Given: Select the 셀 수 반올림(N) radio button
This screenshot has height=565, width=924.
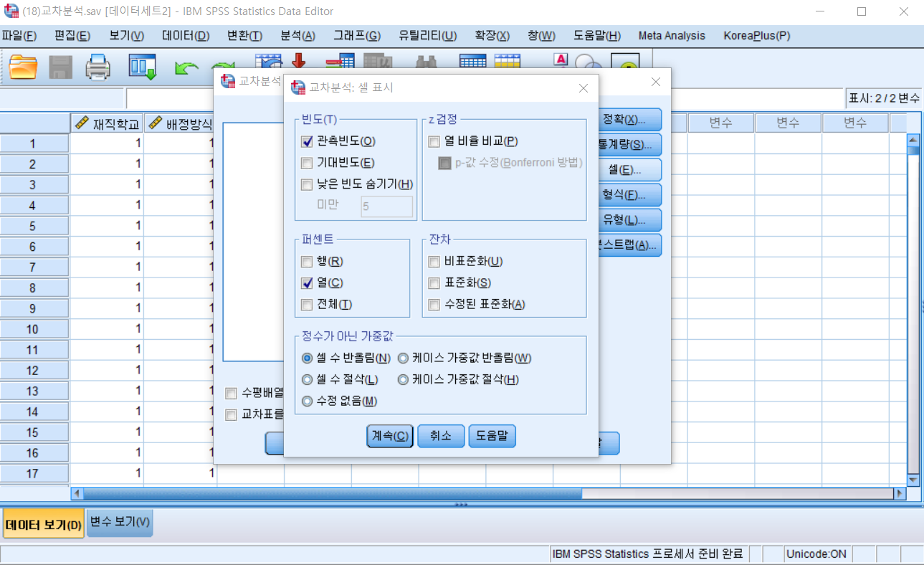Looking at the screenshot, I should coord(308,359).
